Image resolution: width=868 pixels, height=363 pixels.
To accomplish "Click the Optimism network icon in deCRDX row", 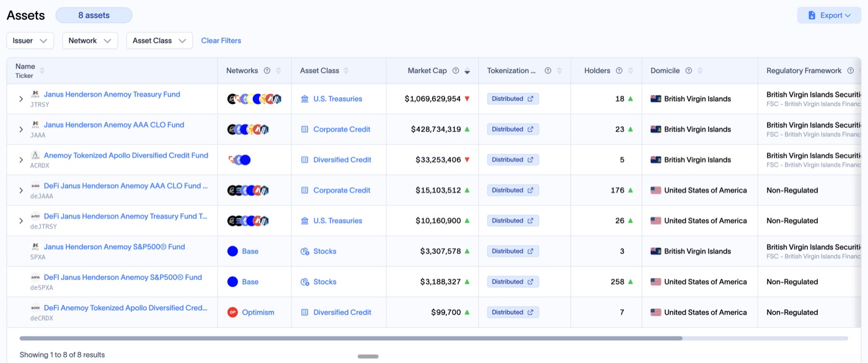I will [232, 312].
